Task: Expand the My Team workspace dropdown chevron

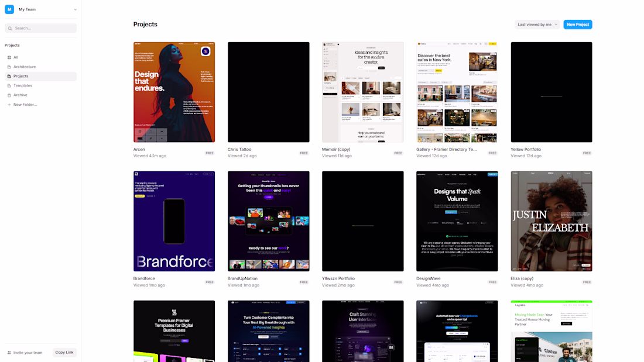Action: (x=75, y=9)
